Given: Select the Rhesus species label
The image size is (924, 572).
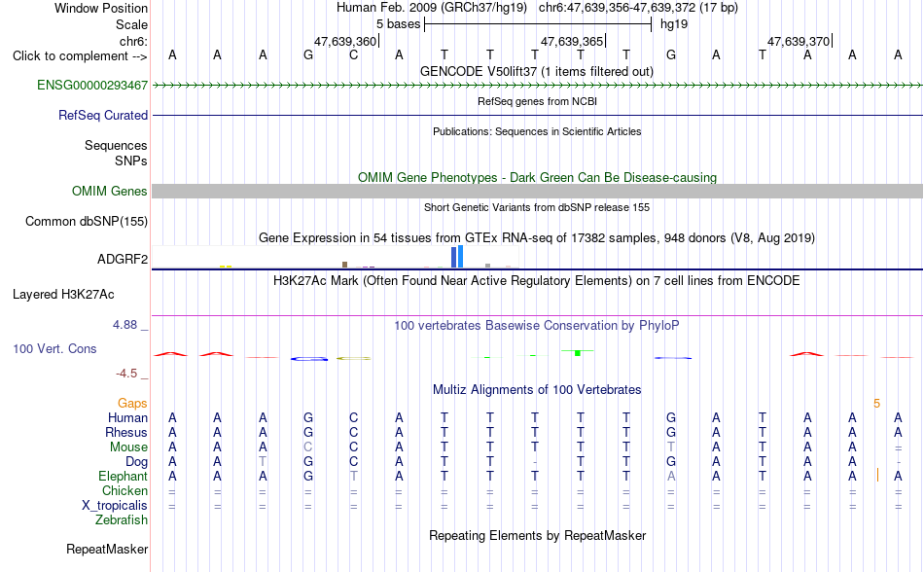Looking at the screenshot, I should pyautogui.click(x=126, y=432).
